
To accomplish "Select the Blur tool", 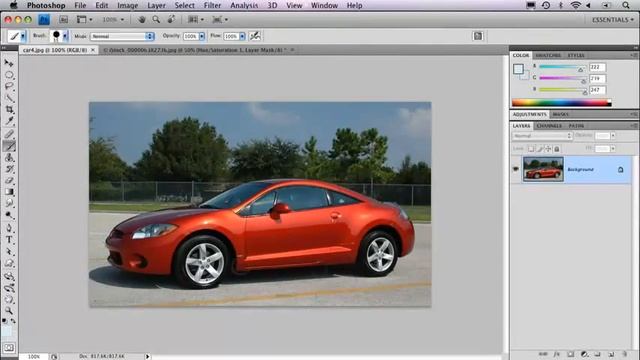I will pos(9,203).
